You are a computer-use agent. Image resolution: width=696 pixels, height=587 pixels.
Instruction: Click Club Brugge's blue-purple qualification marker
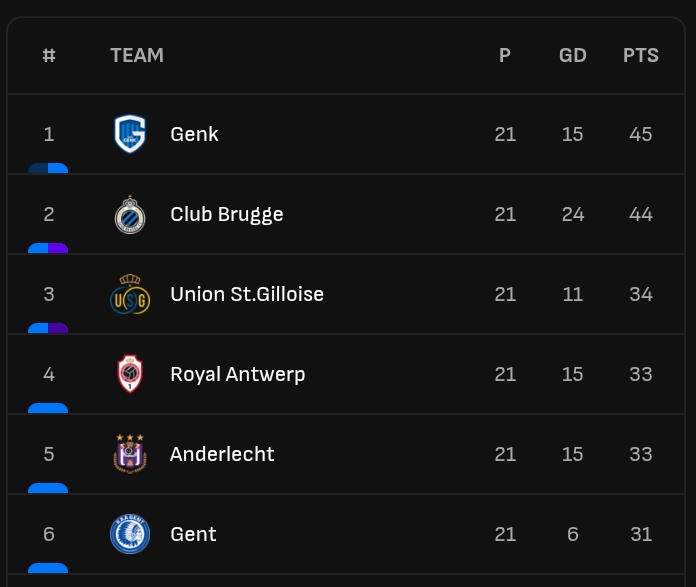tap(48, 248)
